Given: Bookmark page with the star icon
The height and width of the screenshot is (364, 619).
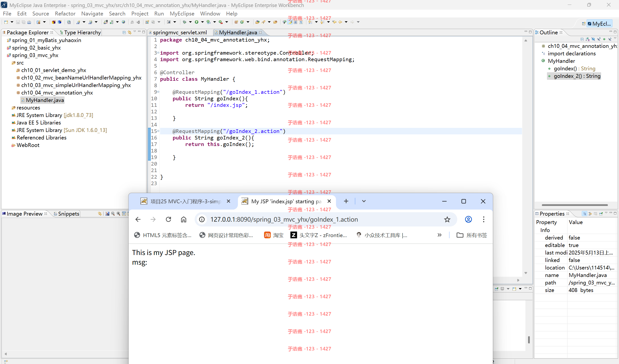Looking at the screenshot, I should [x=447, y=219].
